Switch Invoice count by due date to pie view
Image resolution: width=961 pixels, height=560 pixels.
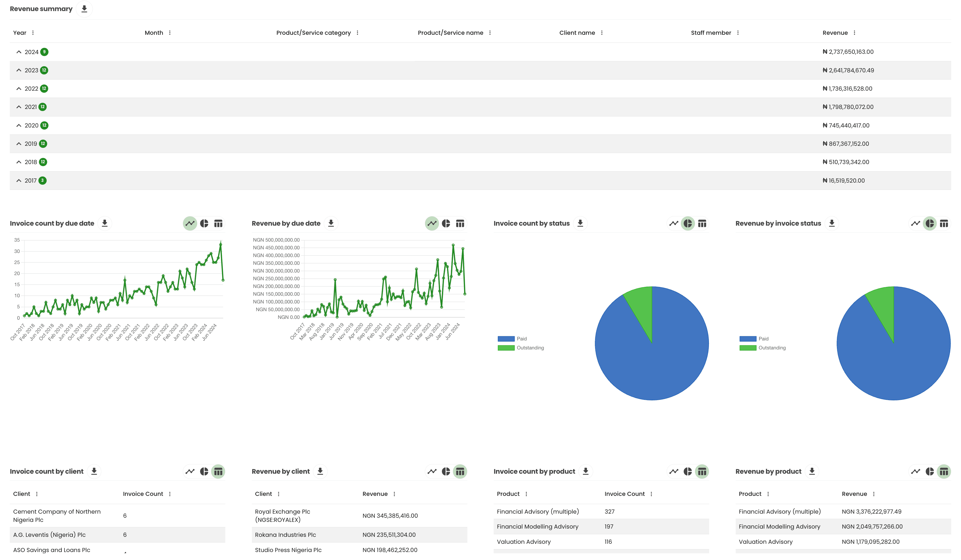click(204, 224)
